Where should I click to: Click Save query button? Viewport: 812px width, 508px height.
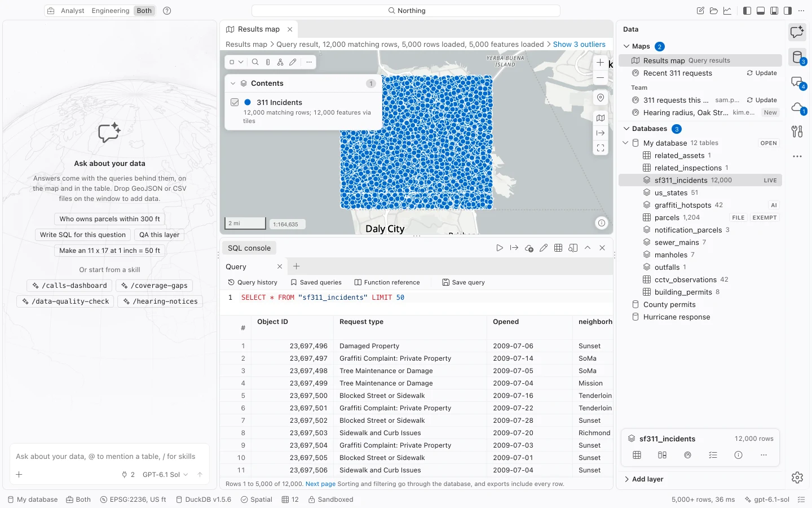464,282
